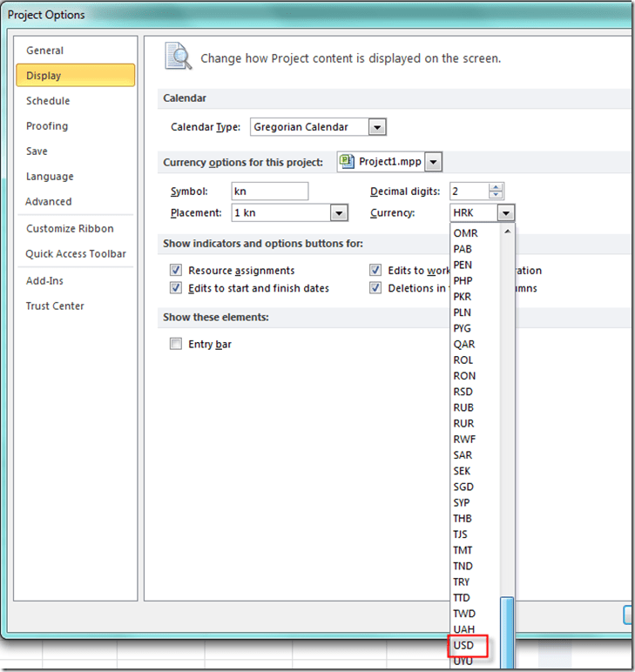Click the Symbol text field
Image resolution: width=635 pixels, height=672 pixels.
270,192
